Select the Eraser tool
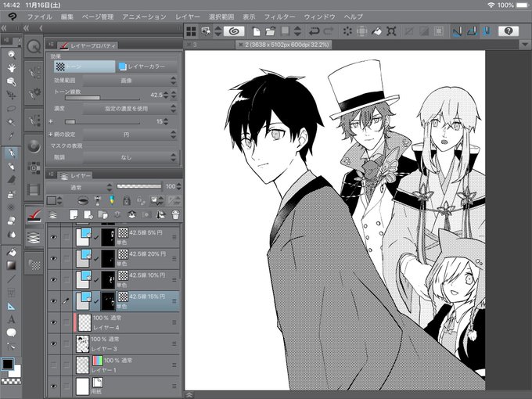The width and height of the screenshot is (532, 399). coord(11,221)
